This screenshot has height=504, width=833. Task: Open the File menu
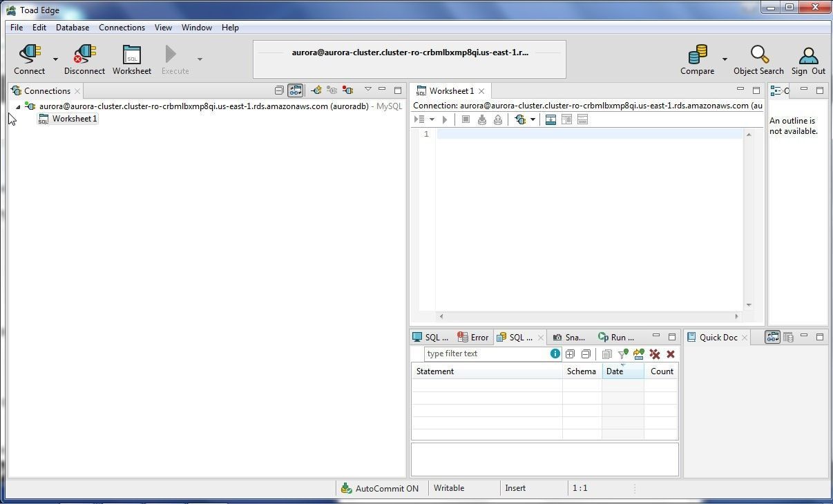click(17, 28)
